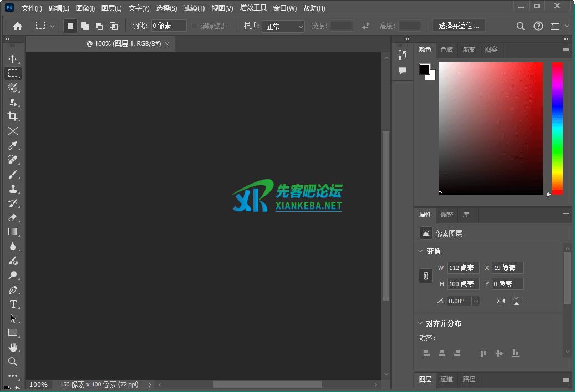
Task: Select the Horizontal Type tool
Action: click(13, 304)
